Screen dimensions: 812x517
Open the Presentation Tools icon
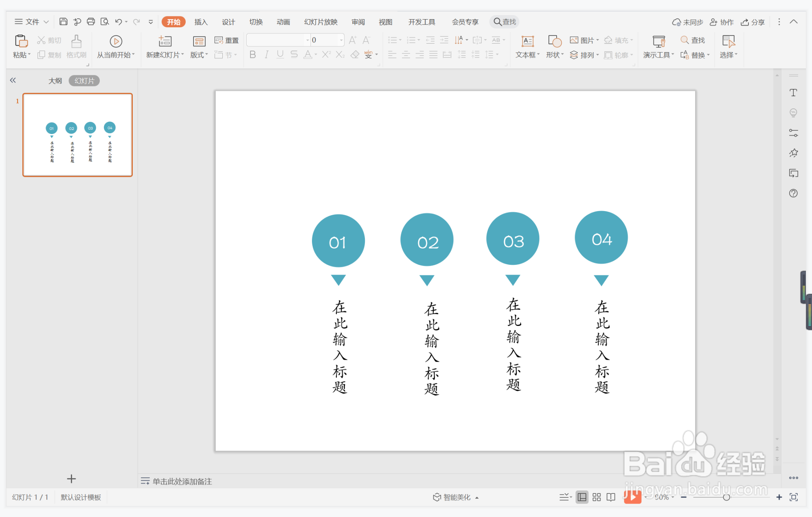[x=658, y=41]
